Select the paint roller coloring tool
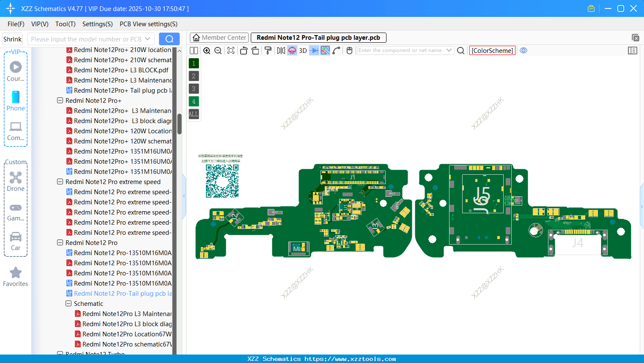This screenshot has height=363, width=644. [268, 50]
